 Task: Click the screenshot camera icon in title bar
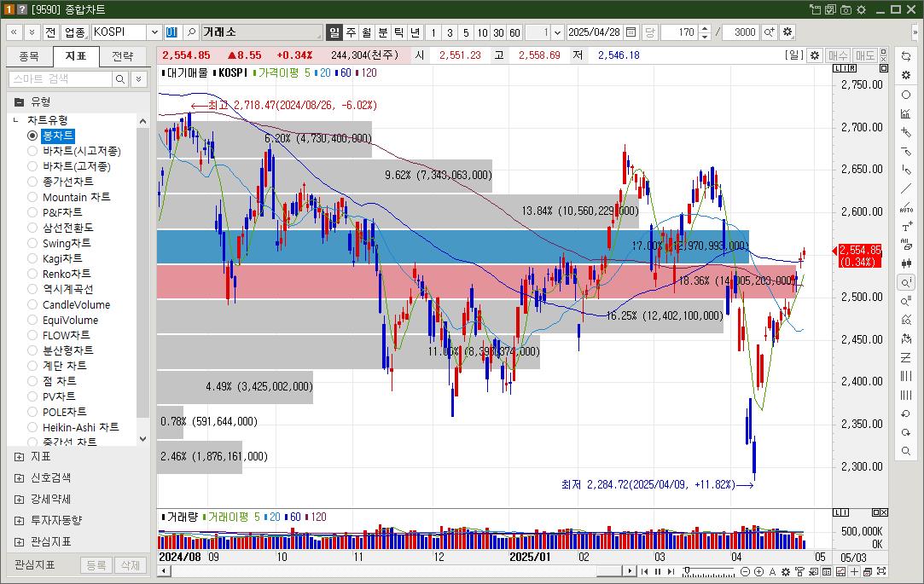tap(846, 9)
